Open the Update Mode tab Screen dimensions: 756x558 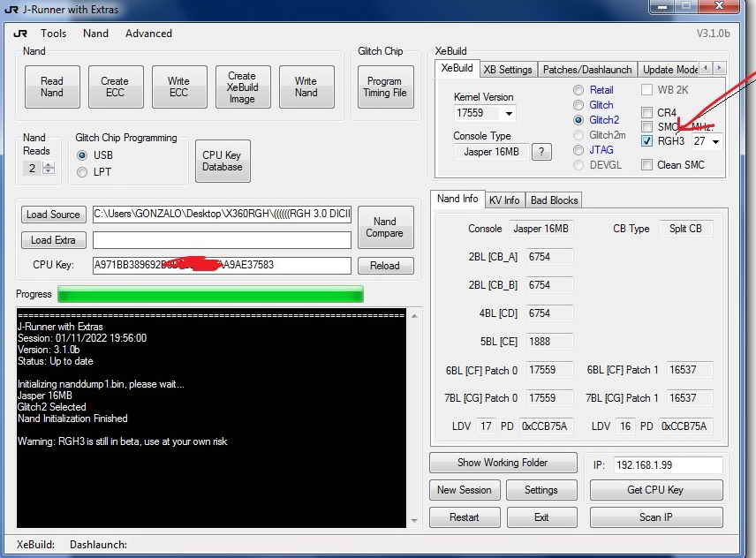669,70
